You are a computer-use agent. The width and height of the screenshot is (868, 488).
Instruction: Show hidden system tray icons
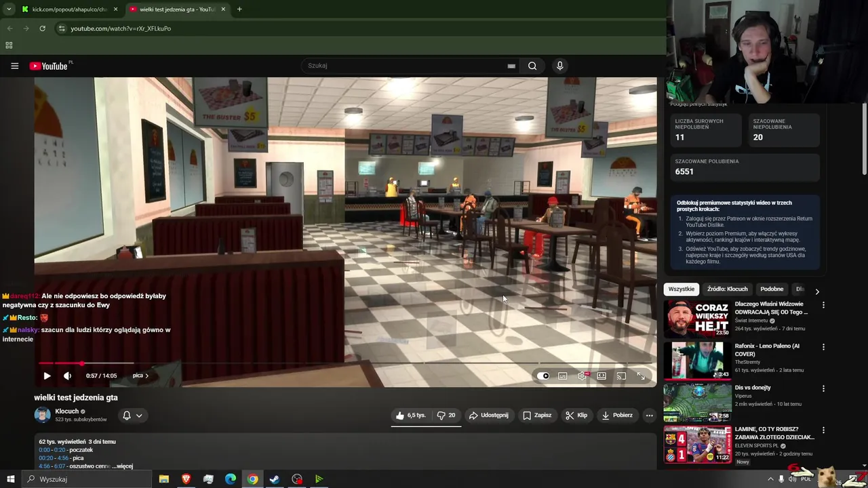(770, 479)
